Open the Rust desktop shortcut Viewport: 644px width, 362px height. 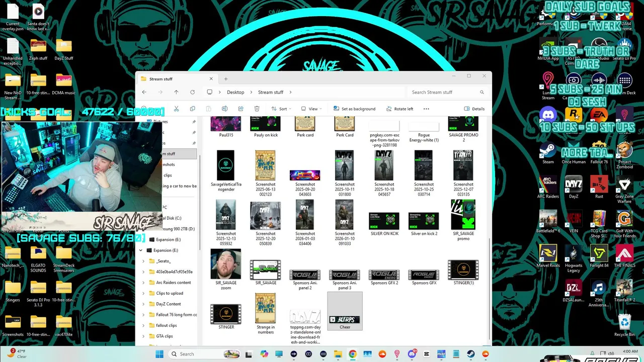coord(599,187)
